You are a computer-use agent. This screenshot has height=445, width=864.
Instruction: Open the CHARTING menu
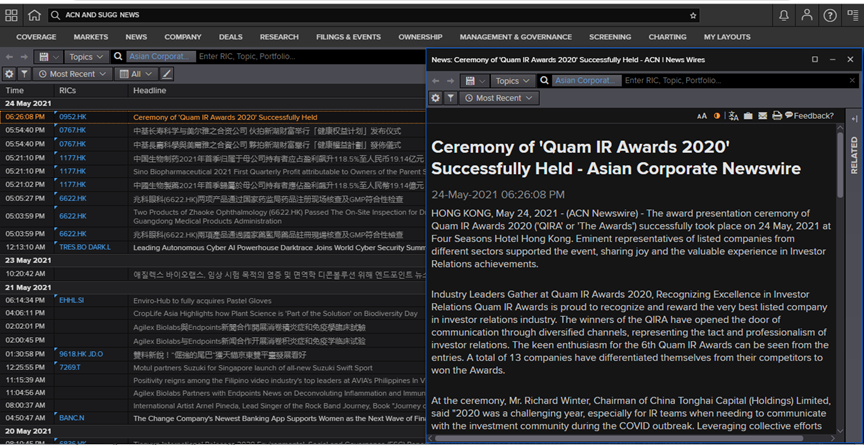[x=667, y=37]
